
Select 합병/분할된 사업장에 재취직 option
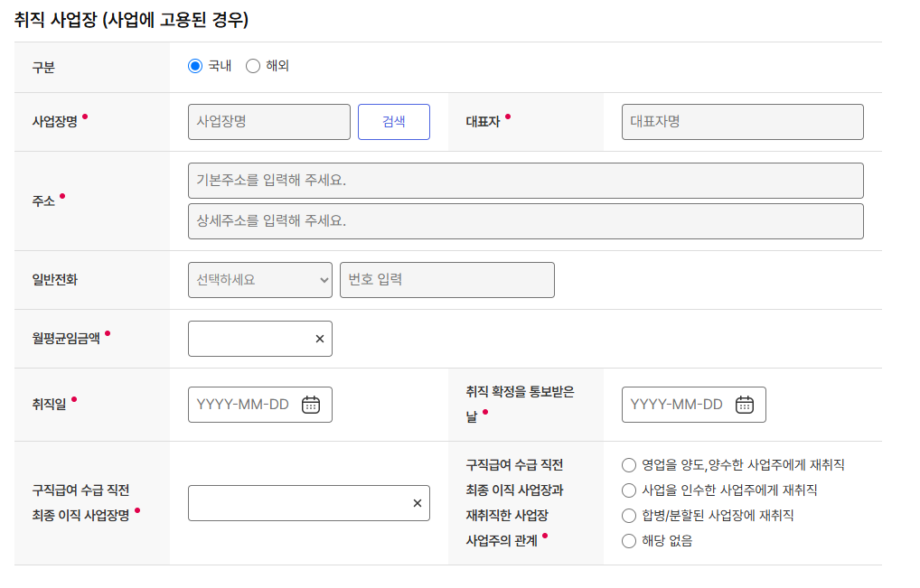[x=629, y=516]
